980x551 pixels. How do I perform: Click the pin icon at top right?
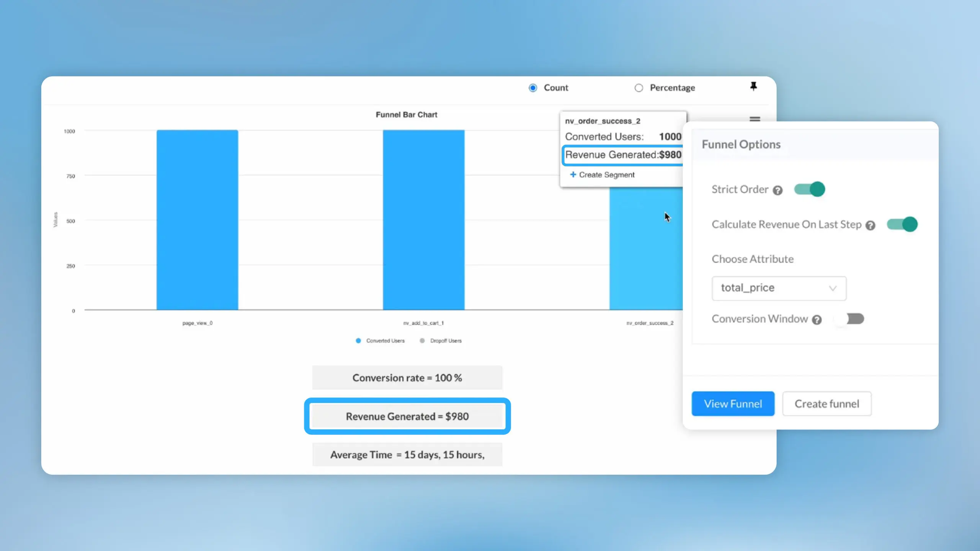[753, 86]
